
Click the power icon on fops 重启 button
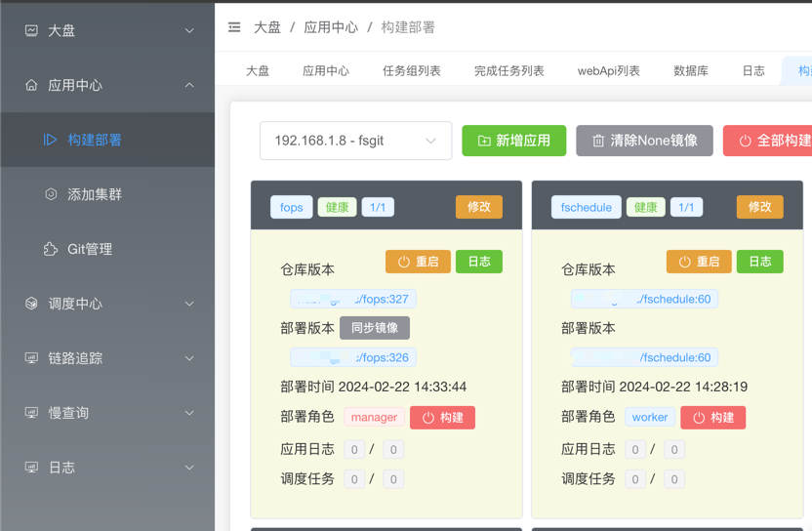tap(404, 262)
